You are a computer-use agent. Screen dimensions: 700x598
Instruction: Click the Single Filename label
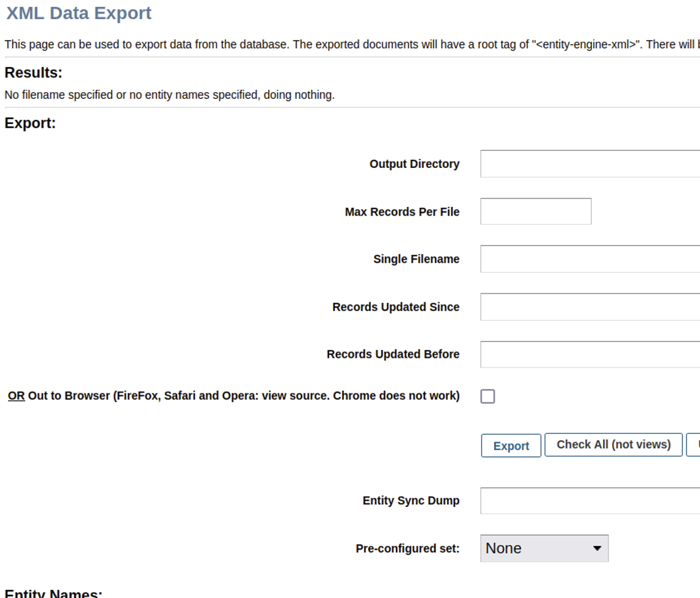coord(416,259)
